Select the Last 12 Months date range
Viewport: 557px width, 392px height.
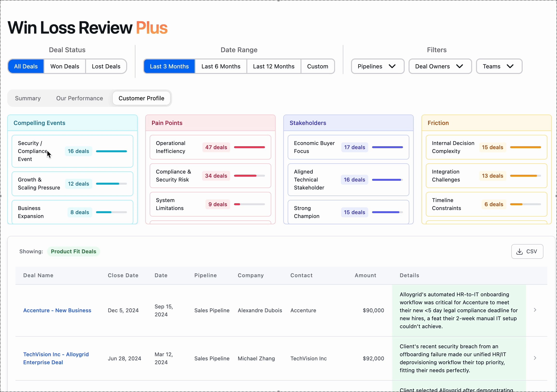(274, 66)
